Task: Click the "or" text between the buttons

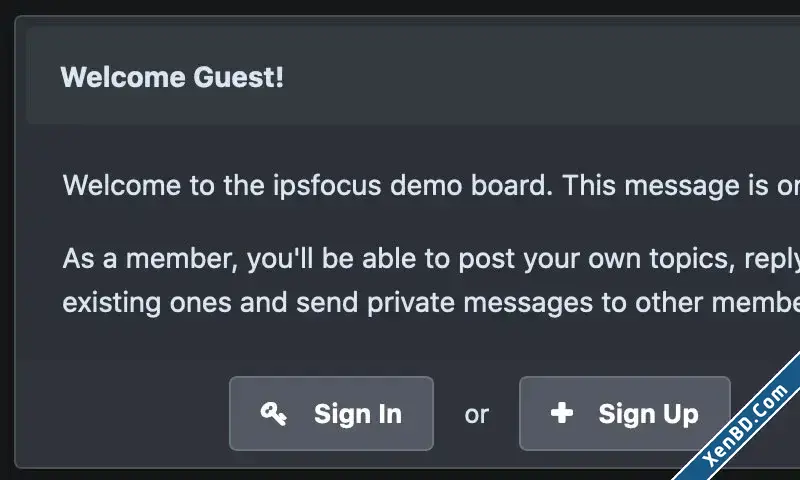Action: pos(477,414)
